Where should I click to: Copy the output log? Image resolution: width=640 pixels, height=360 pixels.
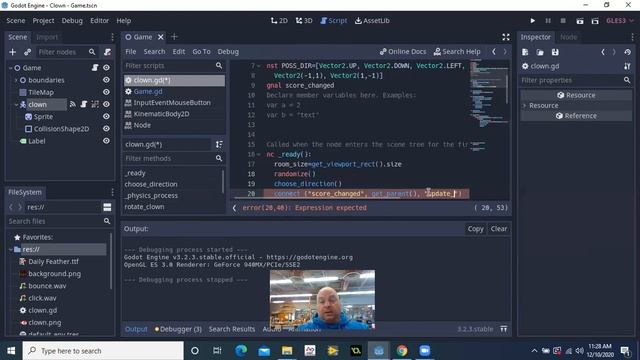pyautogui.click(x=476, y=229)
